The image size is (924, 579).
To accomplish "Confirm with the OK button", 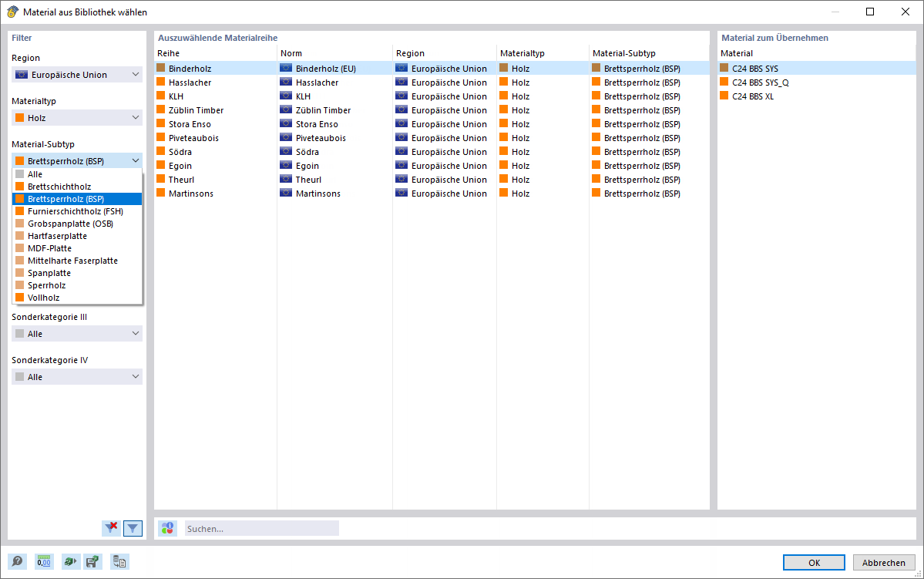I will coord(814,563).
